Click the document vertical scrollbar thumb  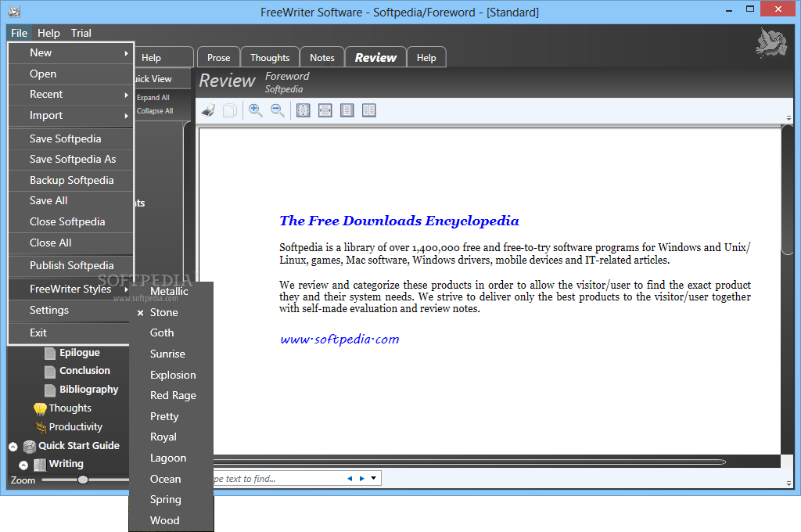[x=787, y=189]
